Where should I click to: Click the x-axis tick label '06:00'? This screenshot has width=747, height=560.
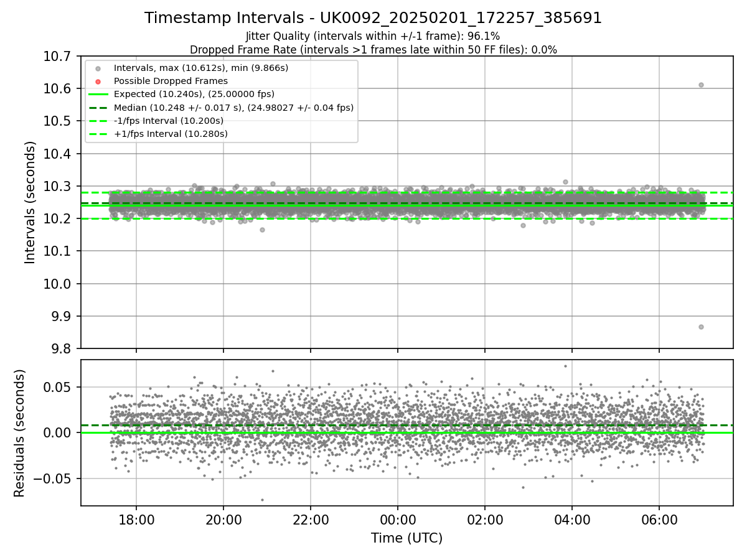659,519
